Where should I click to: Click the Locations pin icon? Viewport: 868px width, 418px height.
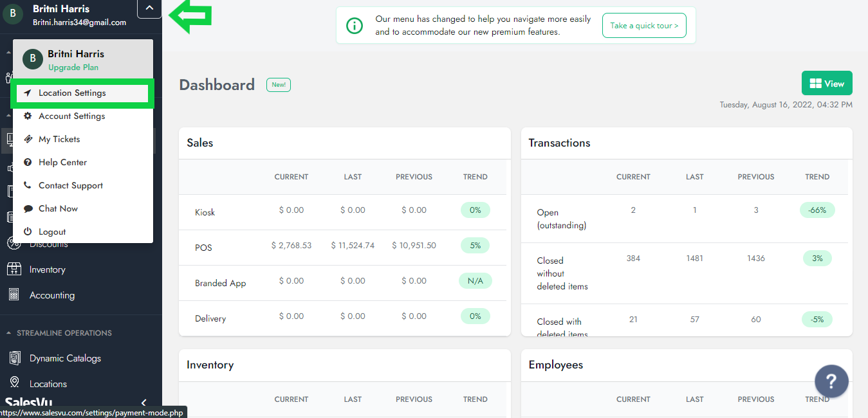[14, 384]
